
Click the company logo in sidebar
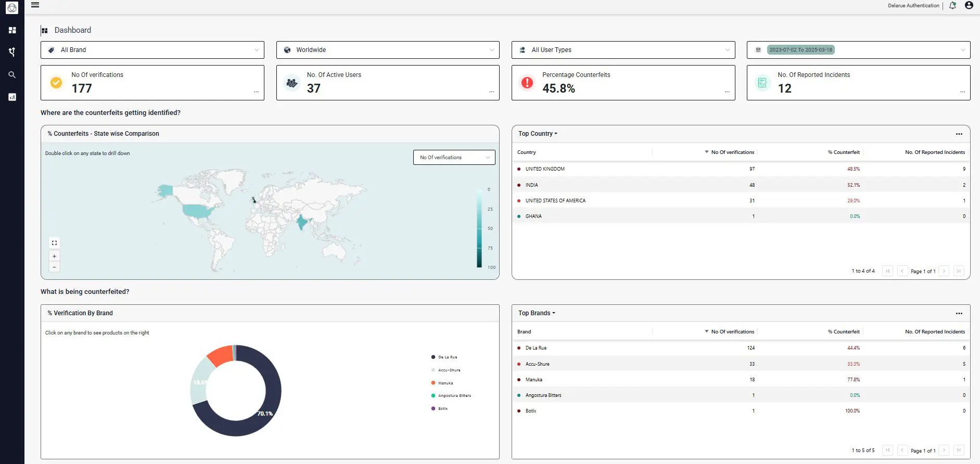12,8
